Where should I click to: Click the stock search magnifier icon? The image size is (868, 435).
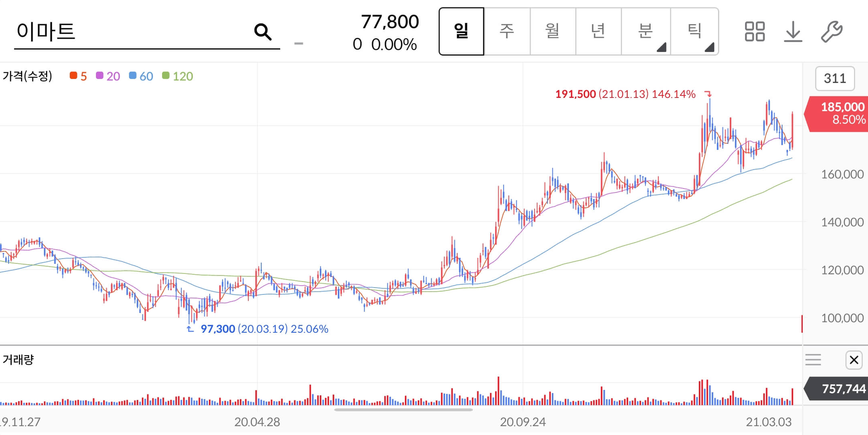coord(263,31)
